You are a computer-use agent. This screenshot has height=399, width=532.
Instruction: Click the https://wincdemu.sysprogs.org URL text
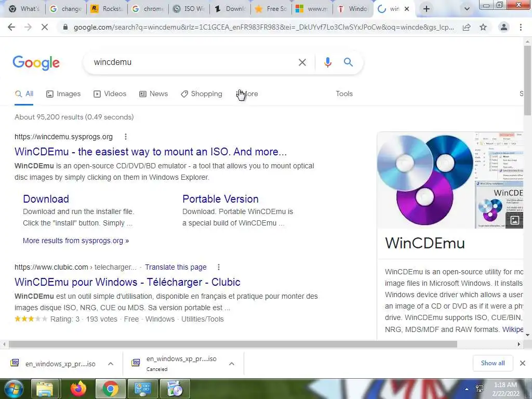click(63, 137)
